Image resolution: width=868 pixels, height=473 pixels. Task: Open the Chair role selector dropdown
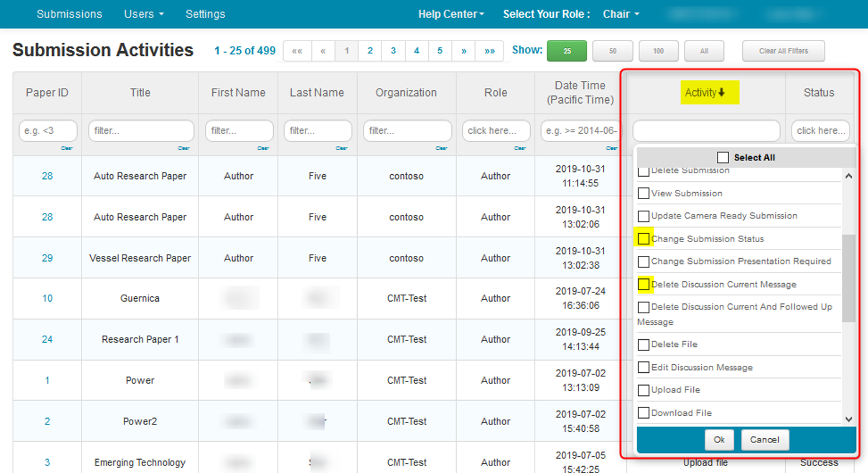[x=621, y=14]
